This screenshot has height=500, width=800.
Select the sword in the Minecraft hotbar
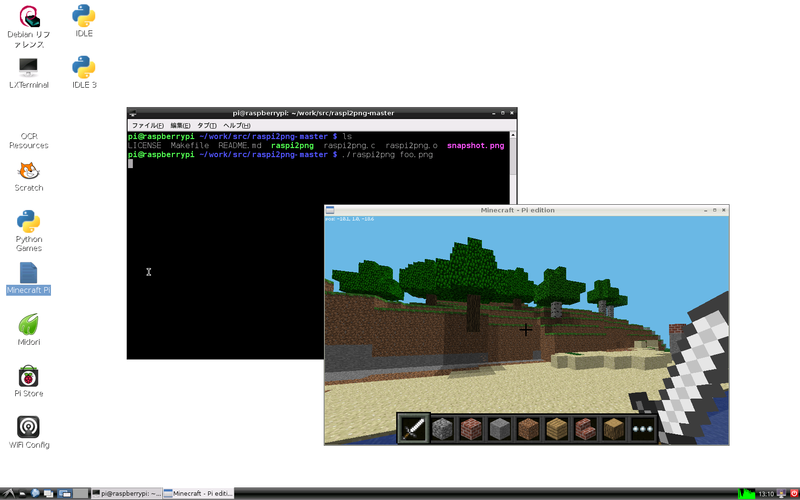tap(413, 429)
